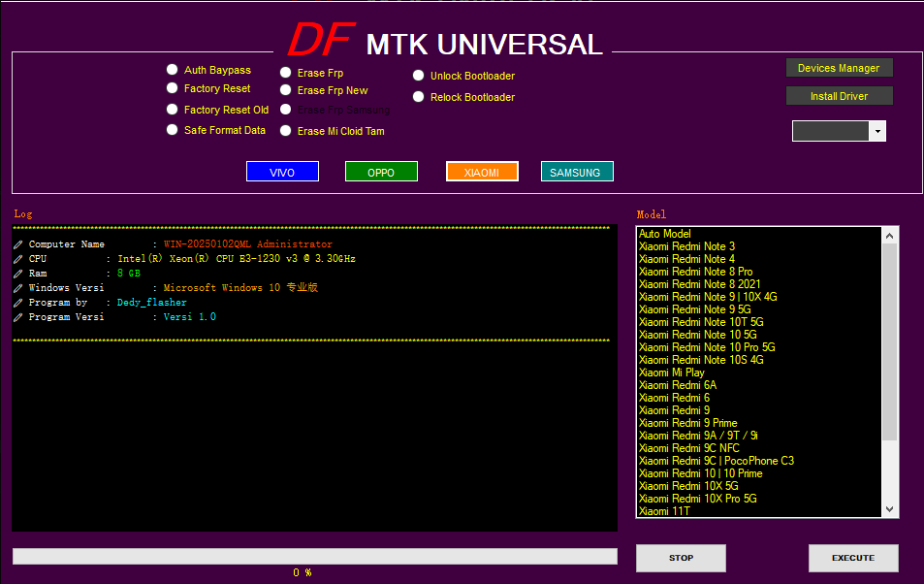Select Factory Reset Old radio button

[173, 110]
